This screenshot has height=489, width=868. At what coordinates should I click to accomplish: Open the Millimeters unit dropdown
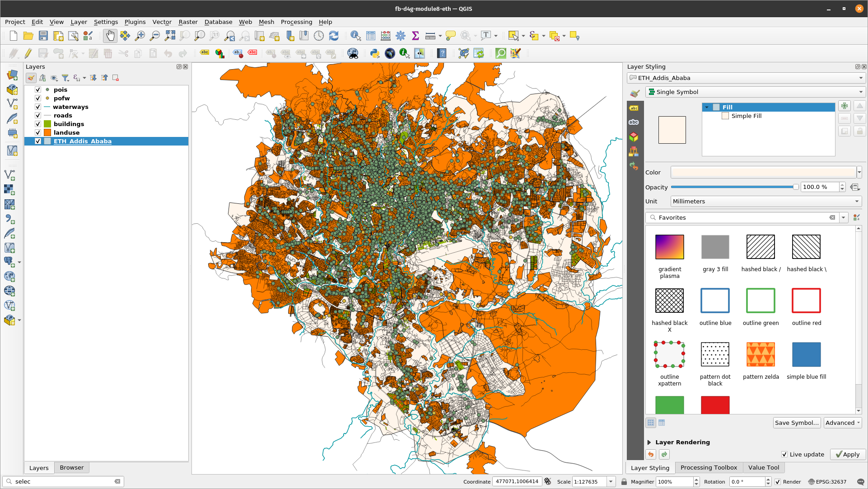[766, 202]
